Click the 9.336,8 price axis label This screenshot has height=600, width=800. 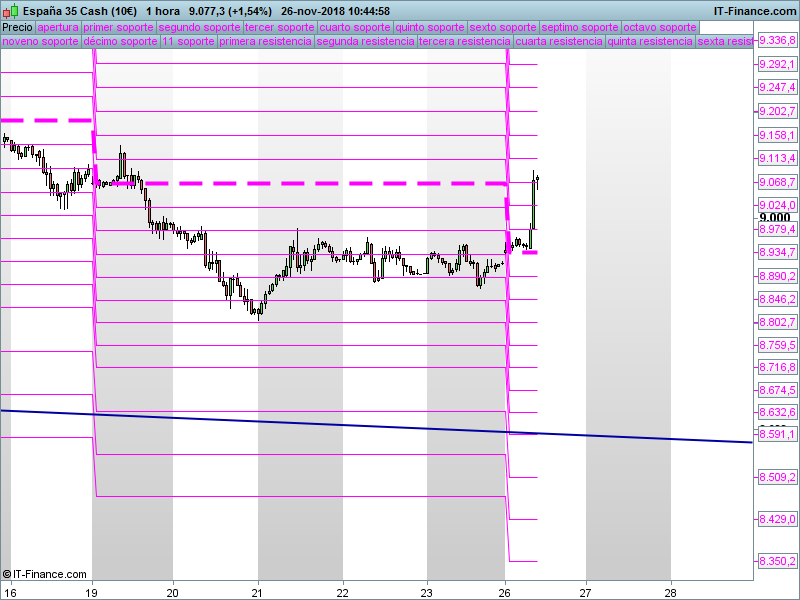click(x=777, y=40)
